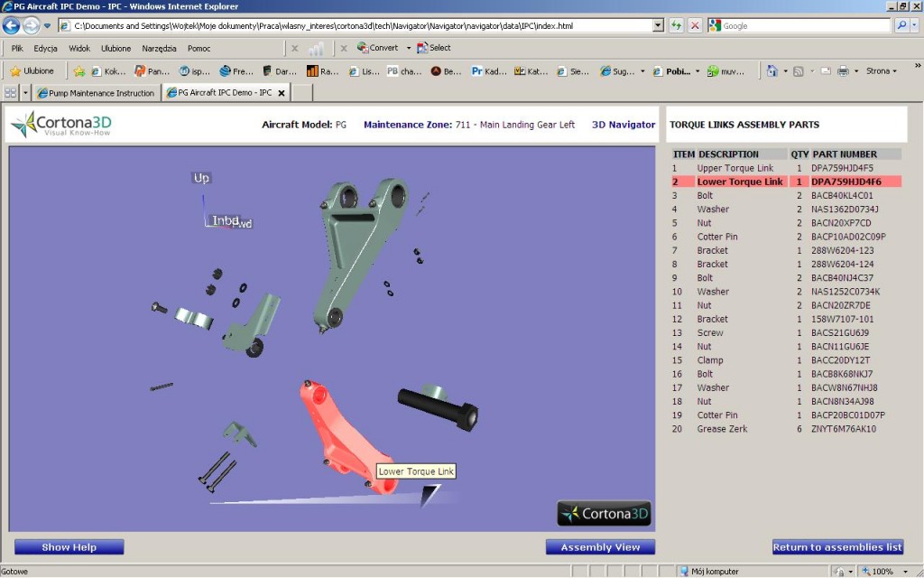Switch to Pump Maintenance Instruction tab
This screenshot has height=578, width=924.
96,93
